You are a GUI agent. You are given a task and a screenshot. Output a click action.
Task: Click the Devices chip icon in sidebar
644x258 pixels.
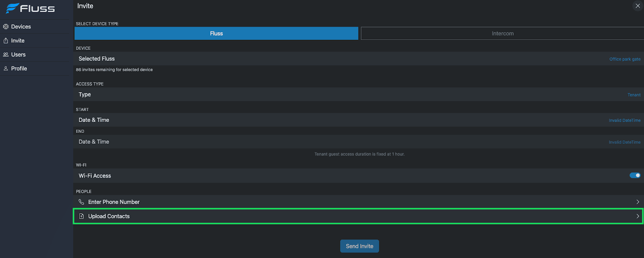click(6, 27)
